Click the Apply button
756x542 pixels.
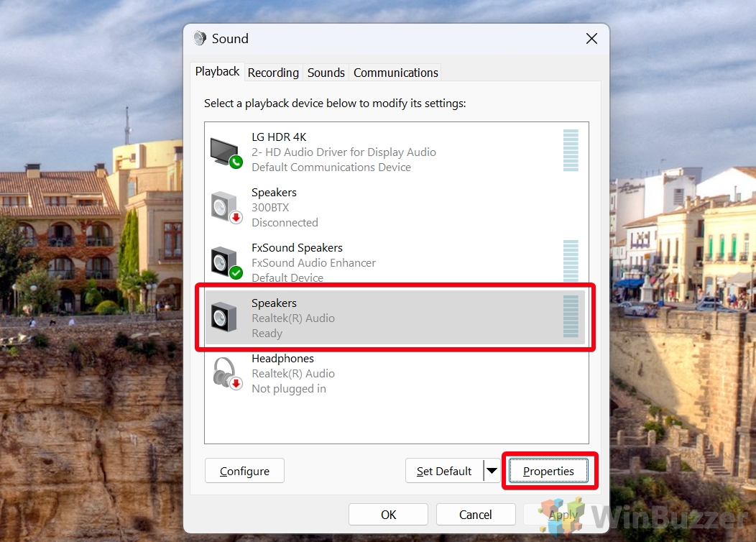(563, 515)
